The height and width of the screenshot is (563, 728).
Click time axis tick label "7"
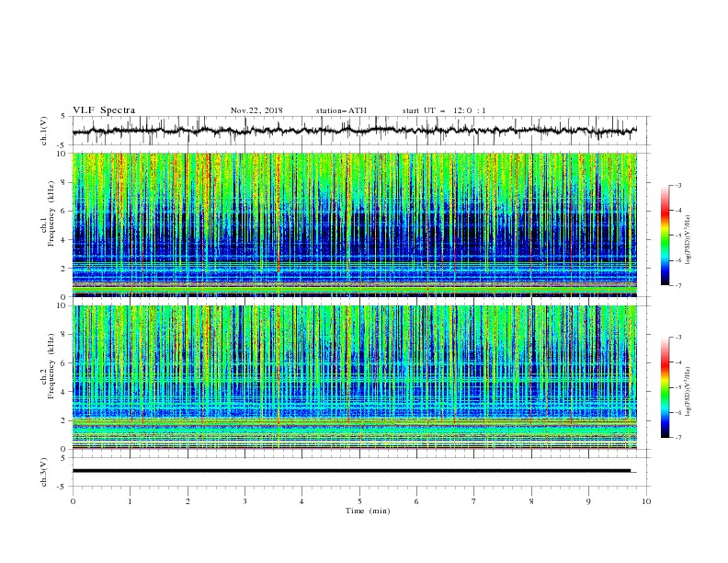[x=474, y=501]
